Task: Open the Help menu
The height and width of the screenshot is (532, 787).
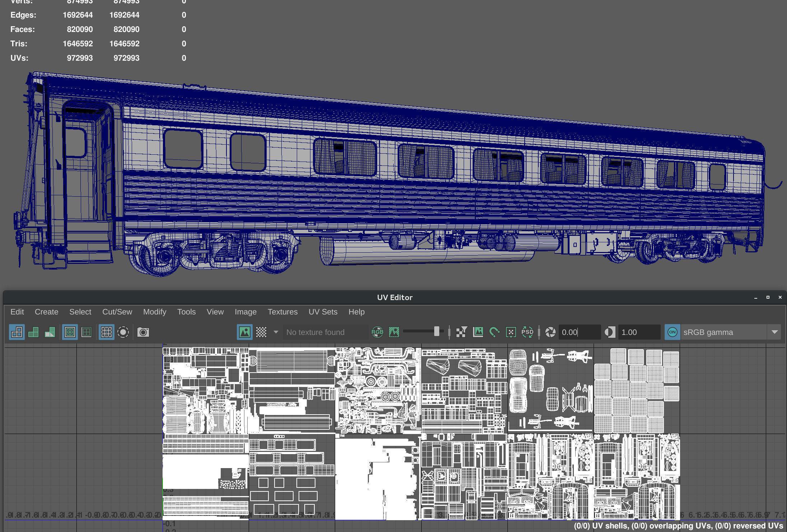Action: (x=356, y=312)
